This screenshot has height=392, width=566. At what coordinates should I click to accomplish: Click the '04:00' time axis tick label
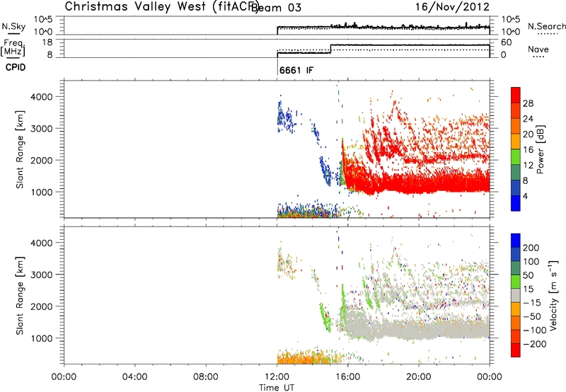[135, 377]
